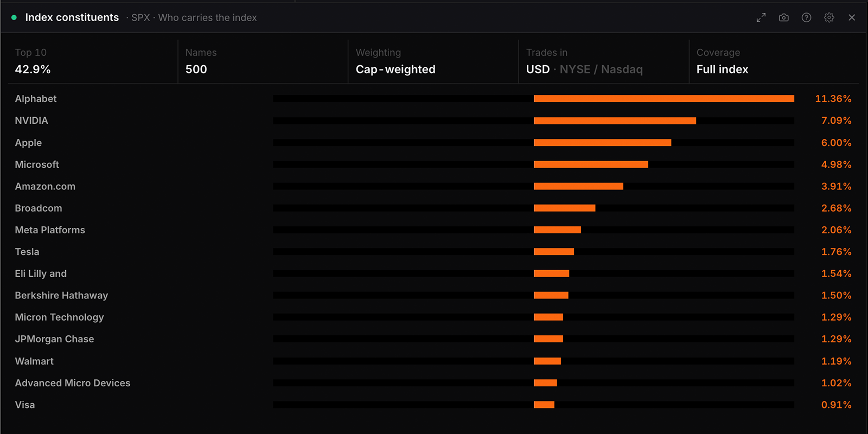Click the 1.76% weight value

point(836,252)
